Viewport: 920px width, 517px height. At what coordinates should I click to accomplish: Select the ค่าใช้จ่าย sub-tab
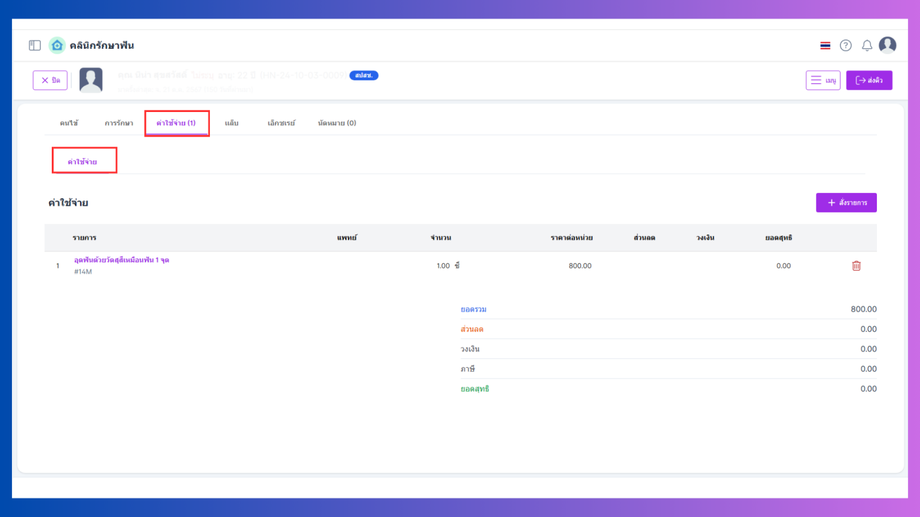pyautogui.click(x=82, y=161)
